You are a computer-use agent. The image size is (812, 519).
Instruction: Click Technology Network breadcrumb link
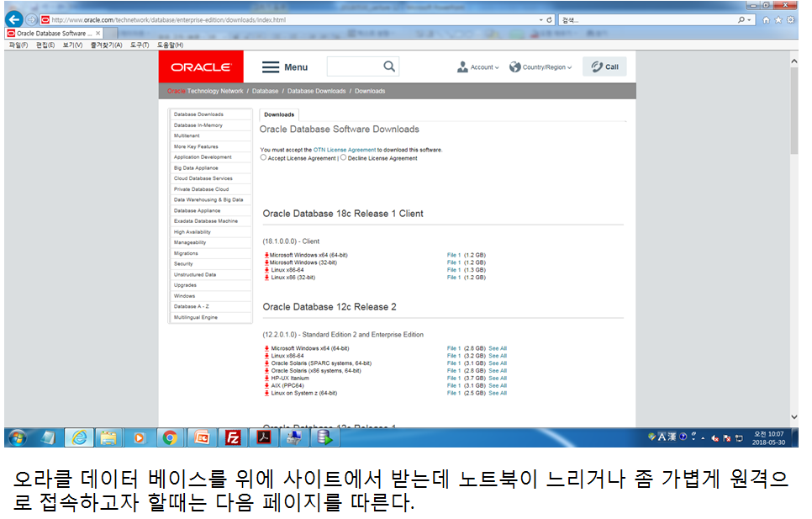pyautogui.click(x=215, y=91)
